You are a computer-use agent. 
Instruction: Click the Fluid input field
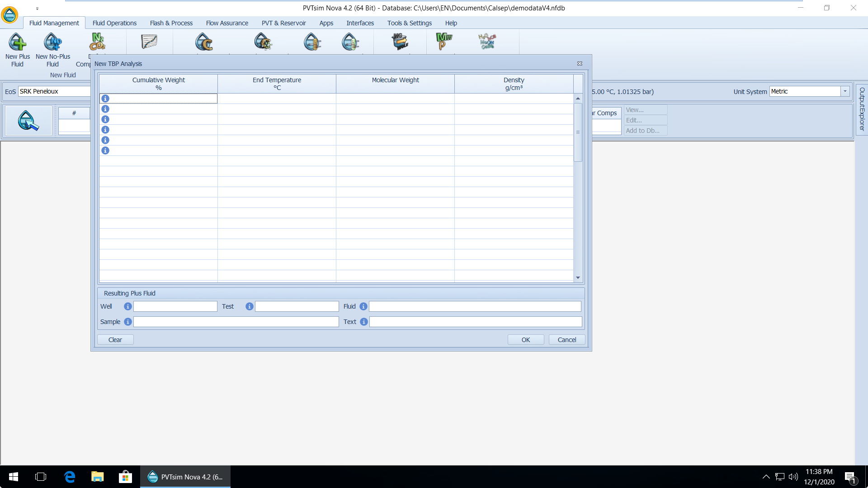(475, 306)
